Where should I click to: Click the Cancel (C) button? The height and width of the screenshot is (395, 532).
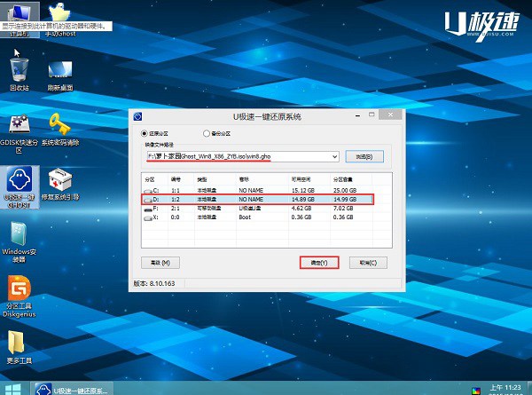point(368,263)
